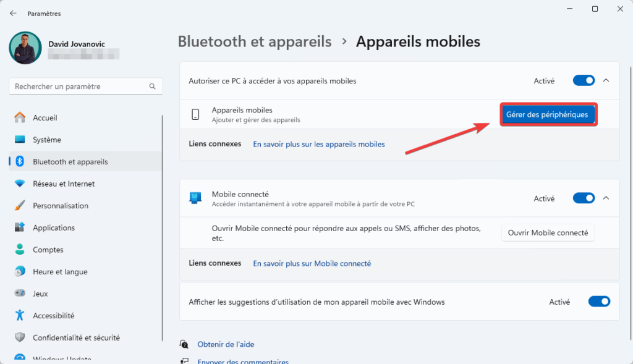Click the search magnifier icon
Image resolution: width=633 pixels, height=364 pixels.
(152, 87)
